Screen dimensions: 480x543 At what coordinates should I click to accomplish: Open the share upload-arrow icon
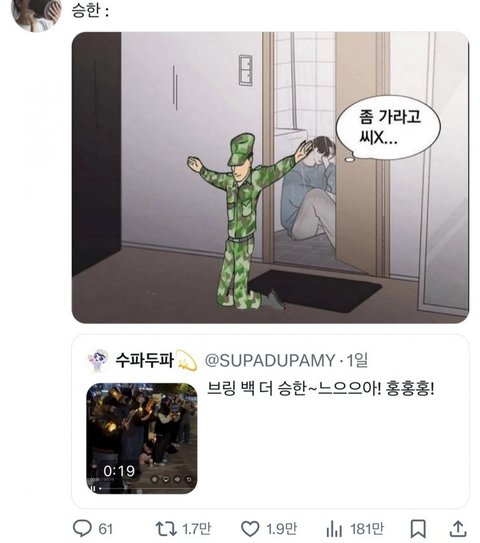[x=458, y=528]
